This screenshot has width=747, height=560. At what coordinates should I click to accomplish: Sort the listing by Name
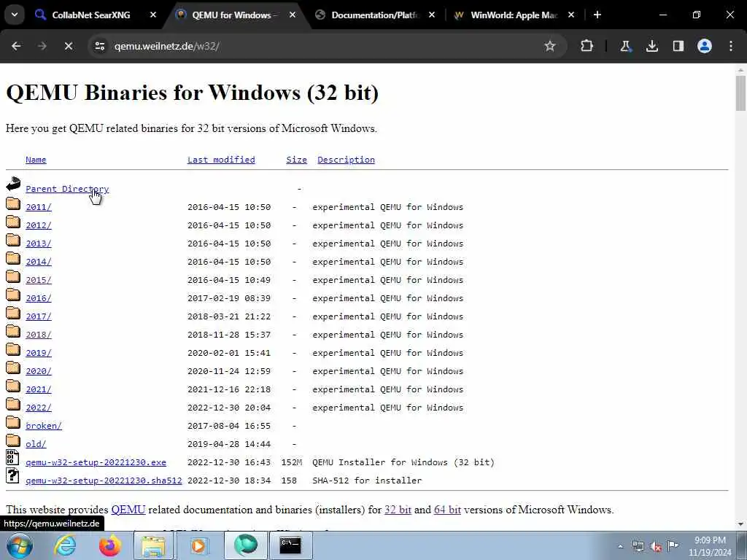pos(36,160)
